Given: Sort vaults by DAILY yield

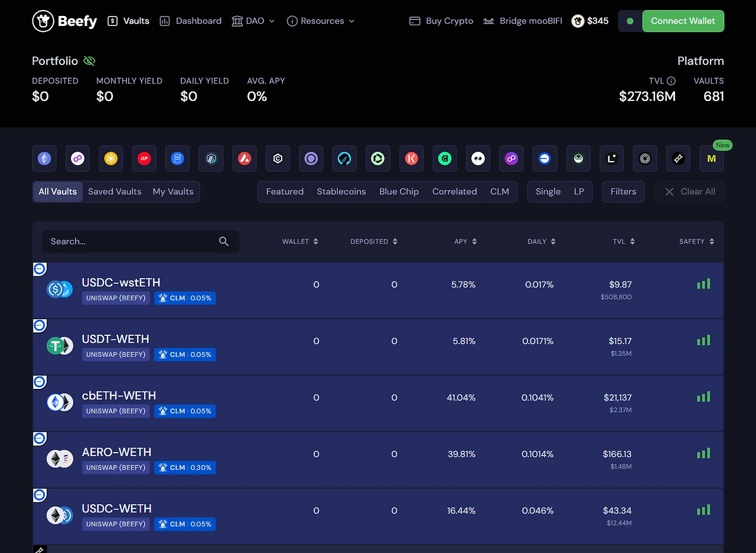Looking at the screenshot, I should pyautogui.click(x=542, y=241).
